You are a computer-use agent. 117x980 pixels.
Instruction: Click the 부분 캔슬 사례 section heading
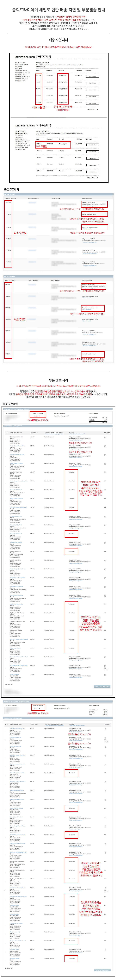click(x=58, y=380)
